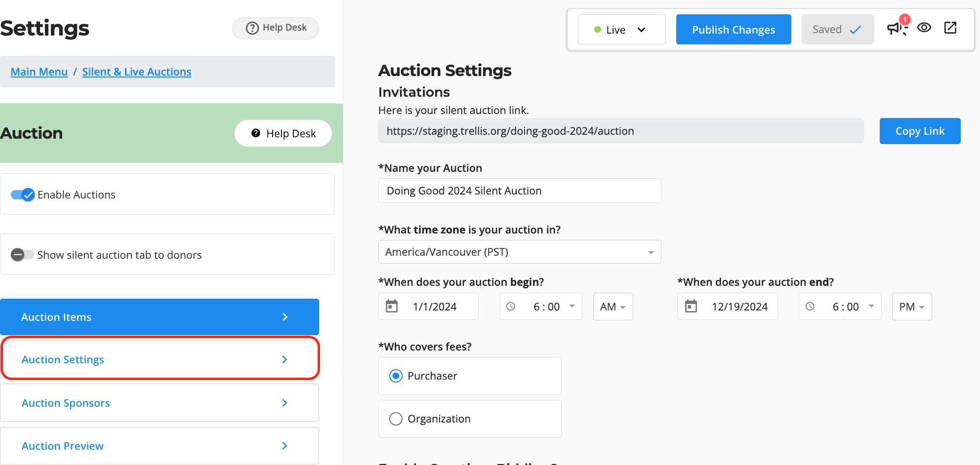Click calendar icon for auction begin date
The width and height of the screenshot is (980, 465).
click(x=392, y=307)
